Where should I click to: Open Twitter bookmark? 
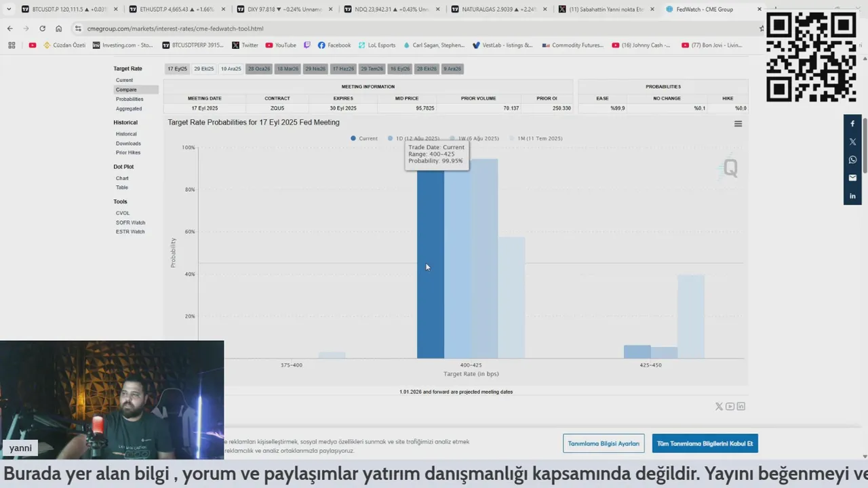pyautogui.click(x=245, y=45)
